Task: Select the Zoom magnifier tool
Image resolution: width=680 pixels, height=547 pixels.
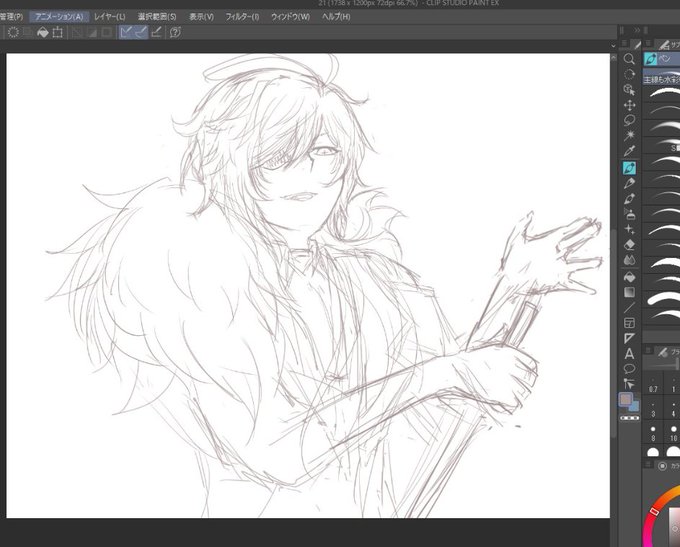Action: coord(629,59)
